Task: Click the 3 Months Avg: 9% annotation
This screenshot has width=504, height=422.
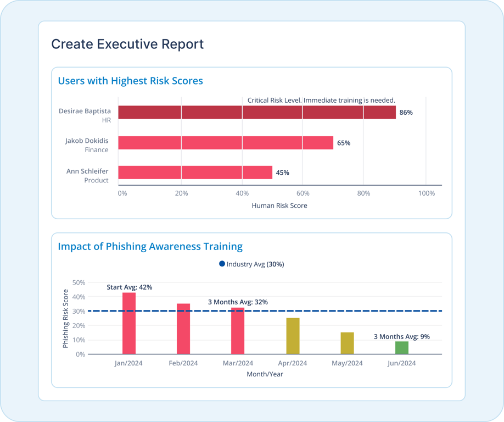Action: coord(401,337)
